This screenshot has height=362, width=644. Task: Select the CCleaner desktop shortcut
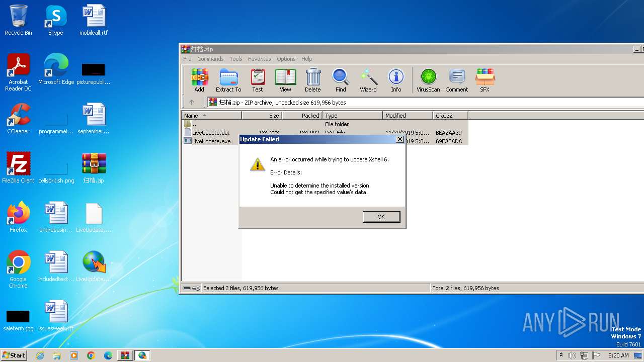(x=18, y=119)
